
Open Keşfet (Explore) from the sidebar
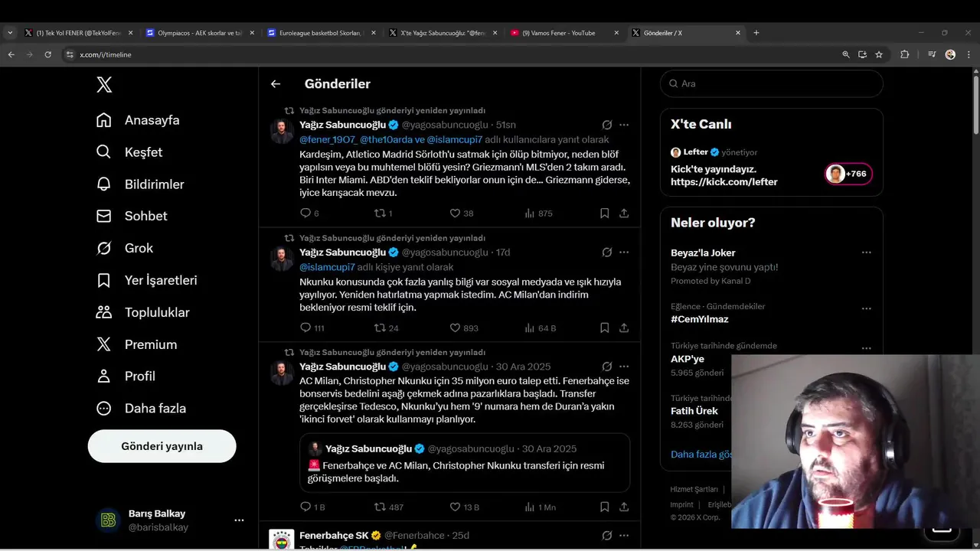click(129, 152)
